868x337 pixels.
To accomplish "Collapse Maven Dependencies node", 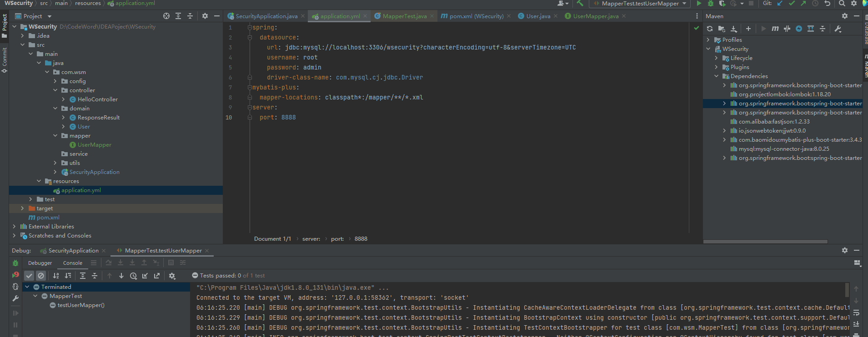I will (716, 76).
